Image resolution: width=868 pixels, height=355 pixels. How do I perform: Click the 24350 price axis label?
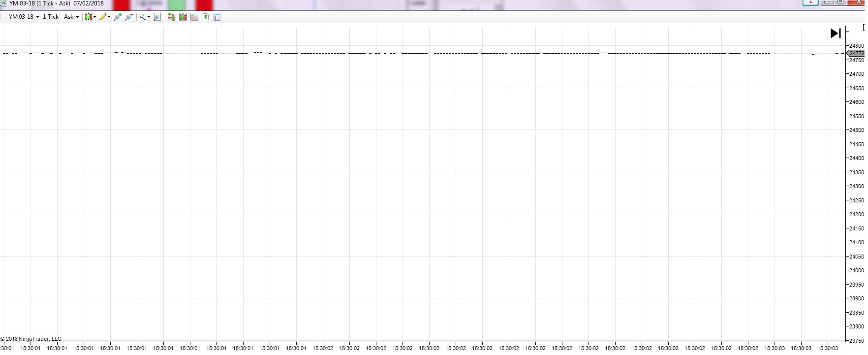click(857, 172)
